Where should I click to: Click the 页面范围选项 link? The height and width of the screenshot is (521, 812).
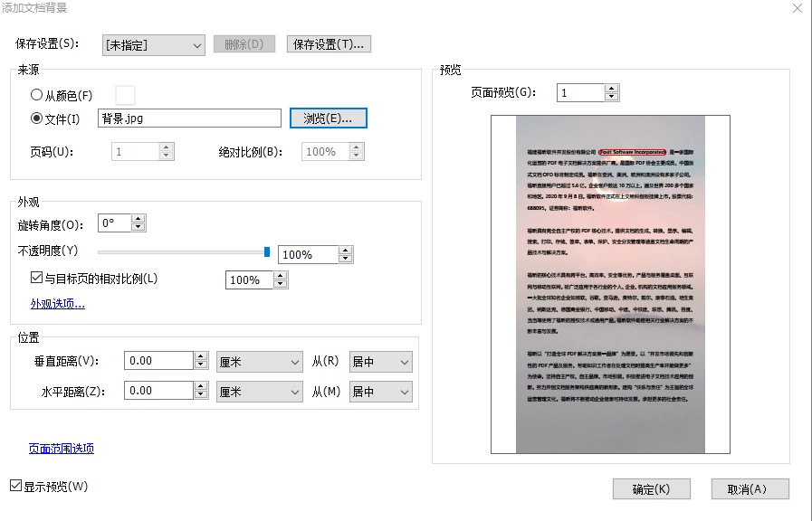[x=61, y=448]
